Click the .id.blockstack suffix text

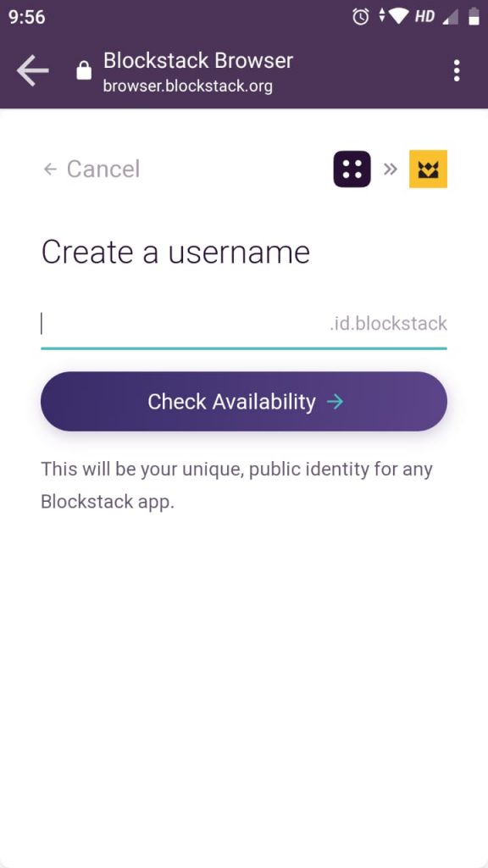(x=388, y=323)
